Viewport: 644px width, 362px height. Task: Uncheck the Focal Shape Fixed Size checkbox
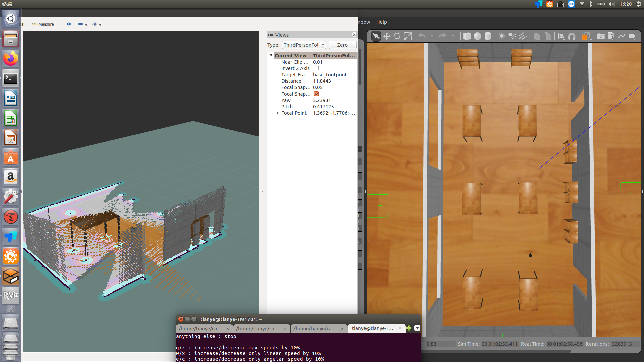click(316, 94)
